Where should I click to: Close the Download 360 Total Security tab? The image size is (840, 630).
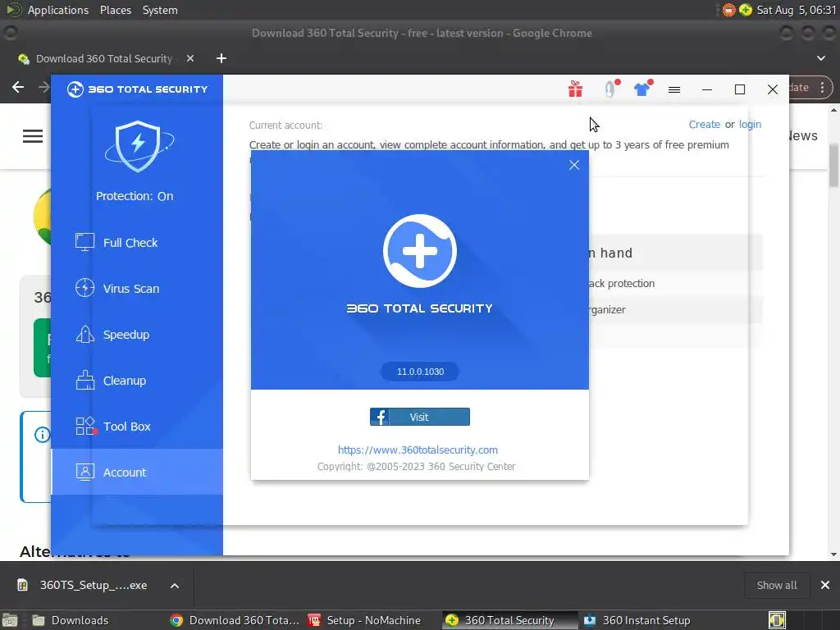pos(190,58)
